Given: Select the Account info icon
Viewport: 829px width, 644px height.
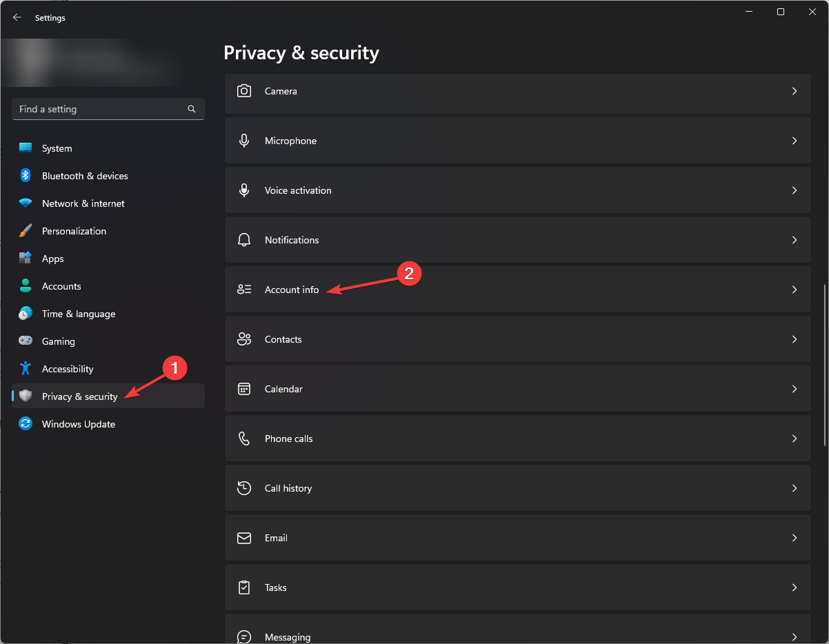Looking at the screenshot, I should 244,289.
